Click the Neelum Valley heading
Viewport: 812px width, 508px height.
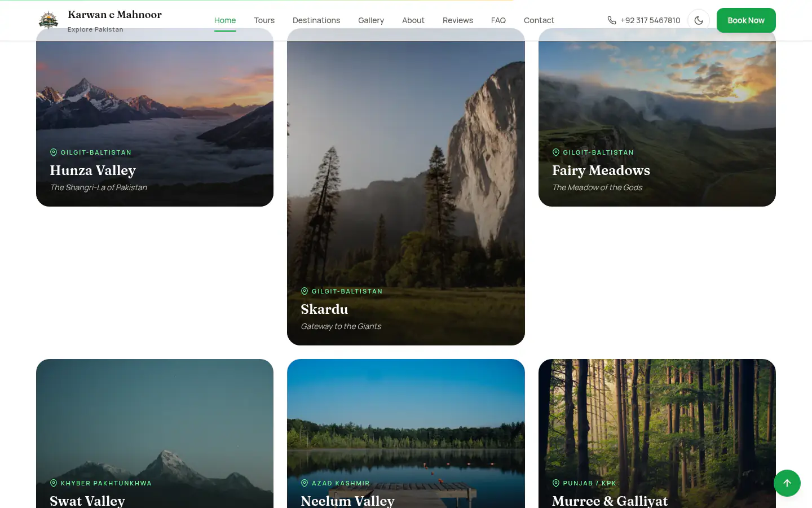[x=347, y=501]
